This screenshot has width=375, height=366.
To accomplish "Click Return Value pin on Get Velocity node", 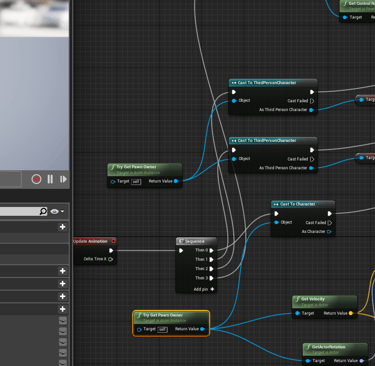I will [x=351, y=313].
